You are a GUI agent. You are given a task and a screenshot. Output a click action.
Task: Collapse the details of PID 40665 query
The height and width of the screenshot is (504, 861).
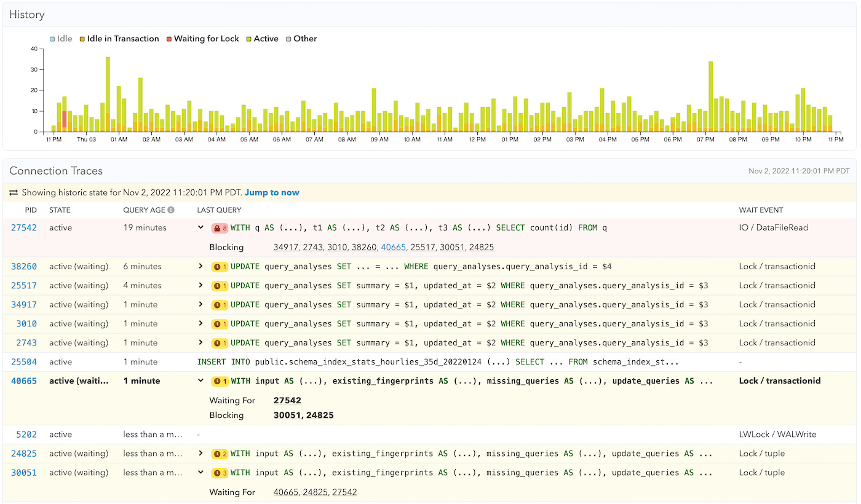(x=200, y=381)
